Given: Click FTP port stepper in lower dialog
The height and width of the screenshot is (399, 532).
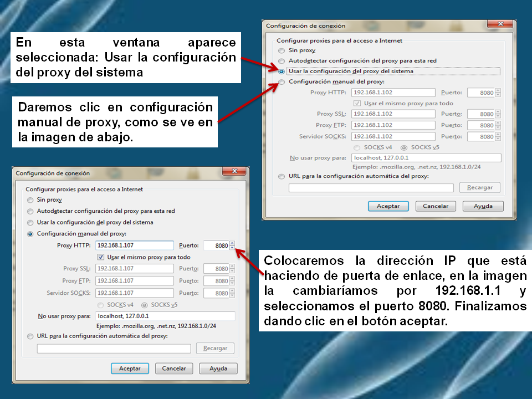Looking at the screenshot, I should [x=232, y=281].
